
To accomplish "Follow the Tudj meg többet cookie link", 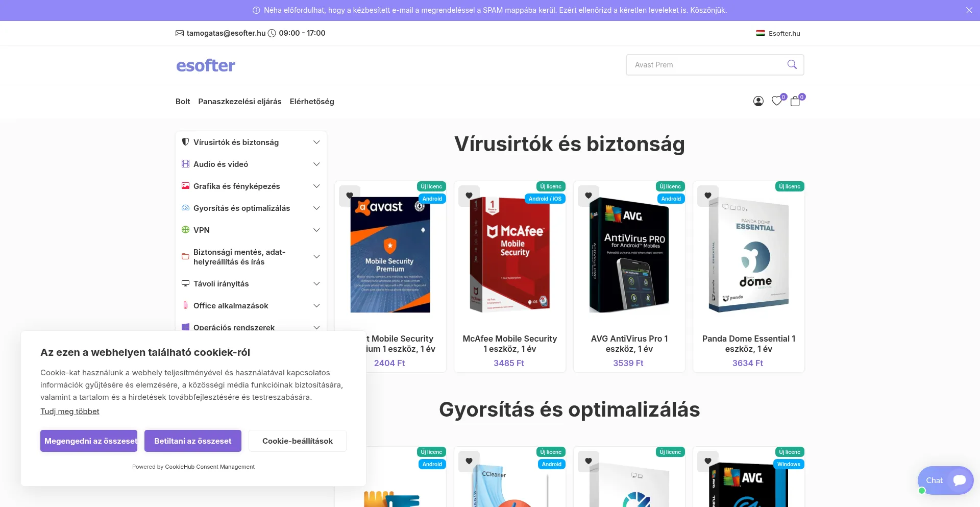I will coord(70,412).
